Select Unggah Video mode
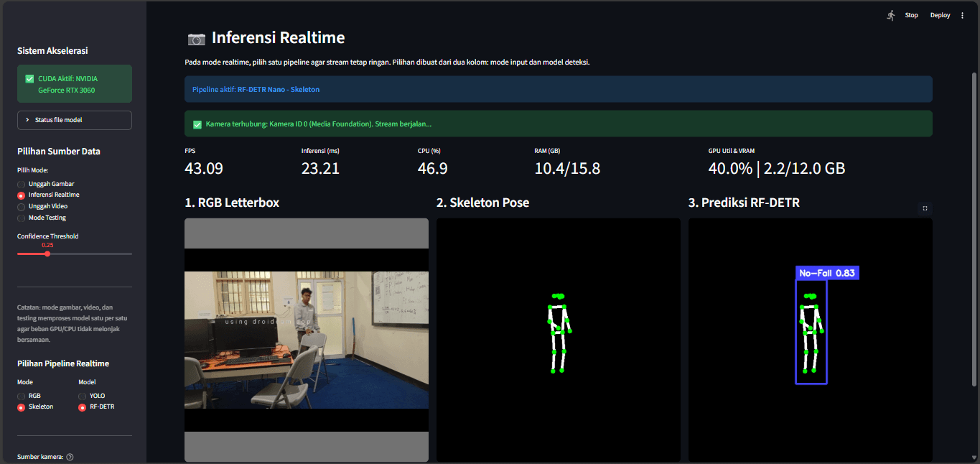 (42, 206)
